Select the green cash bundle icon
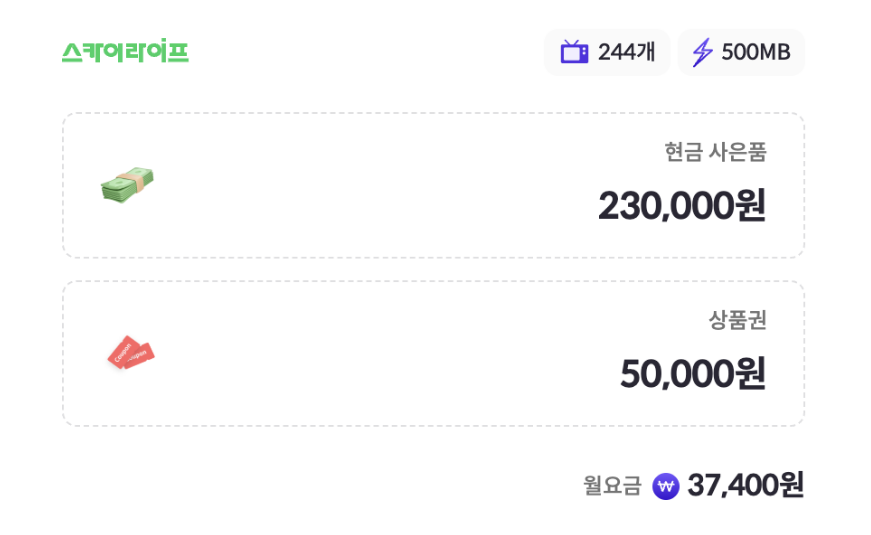 [x=127, y=186]
